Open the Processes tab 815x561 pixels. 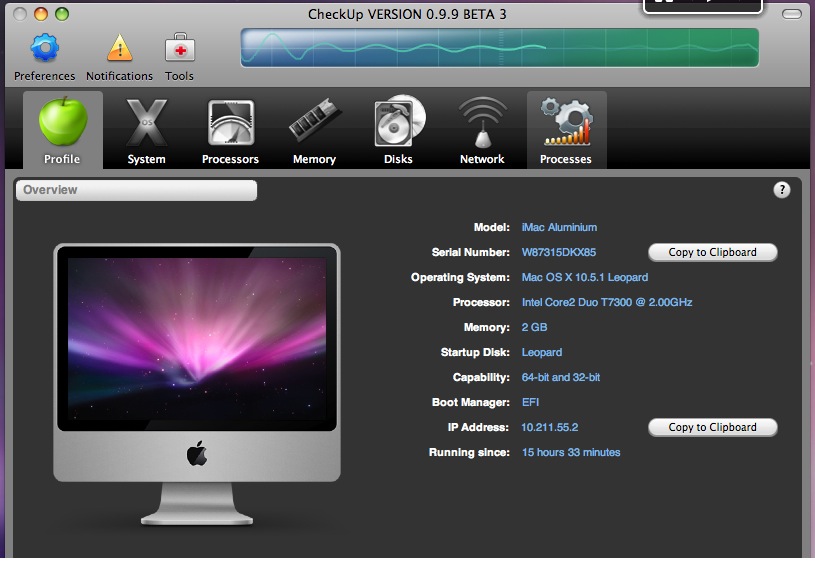pos(567,130)
